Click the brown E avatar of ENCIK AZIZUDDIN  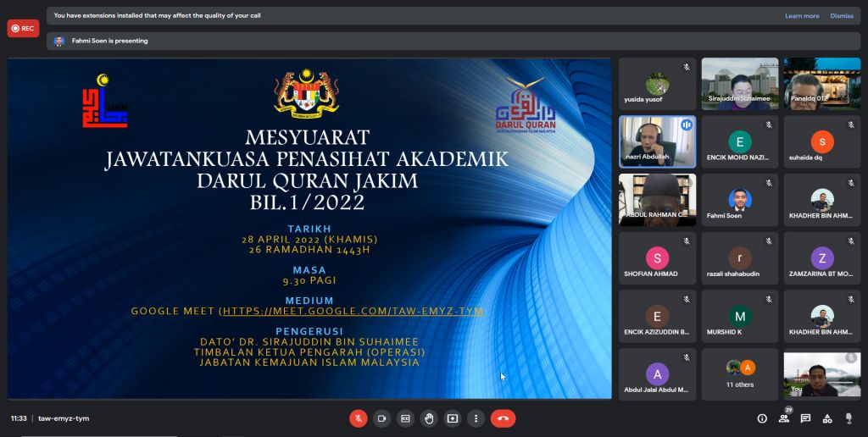pyautogui.click(x=657, y=316)
